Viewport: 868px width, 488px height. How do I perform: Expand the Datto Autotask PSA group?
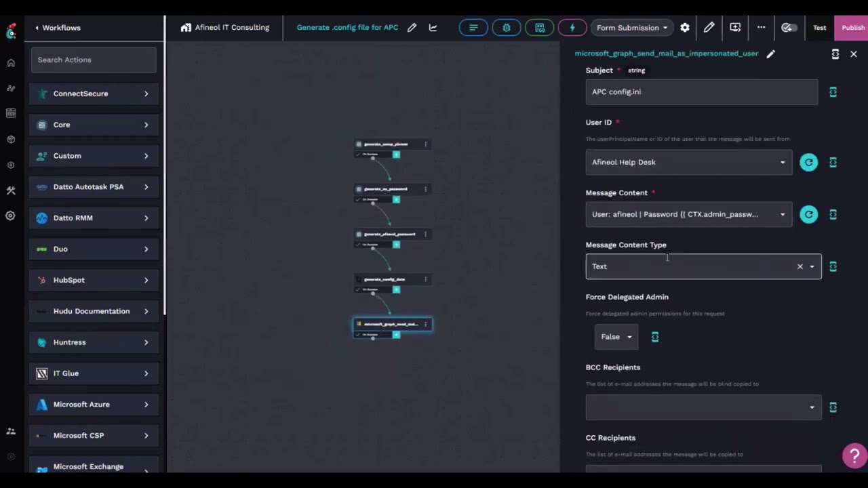94,187
